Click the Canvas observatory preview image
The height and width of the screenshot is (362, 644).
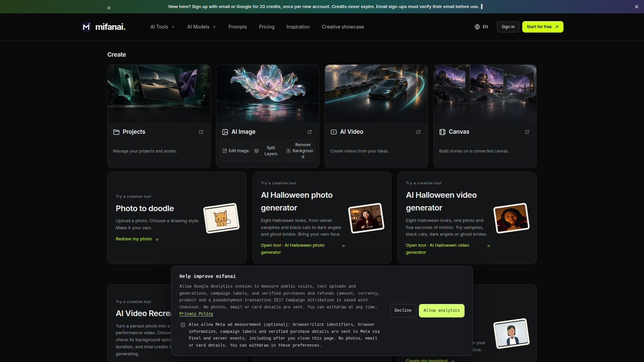485,94
